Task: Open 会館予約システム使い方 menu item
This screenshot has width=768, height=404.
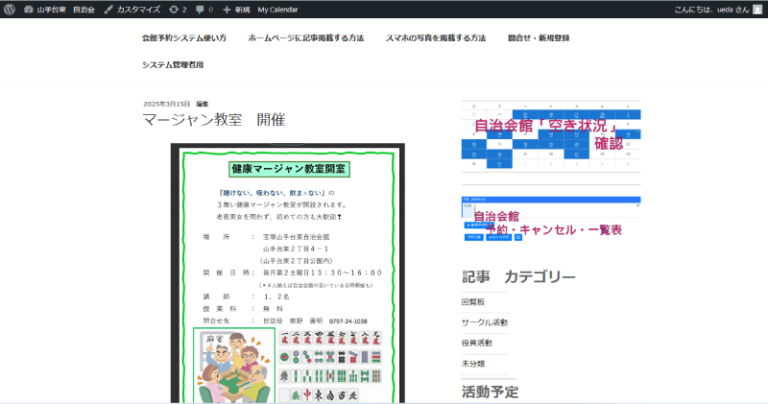Action: click(x=183, y=38)
